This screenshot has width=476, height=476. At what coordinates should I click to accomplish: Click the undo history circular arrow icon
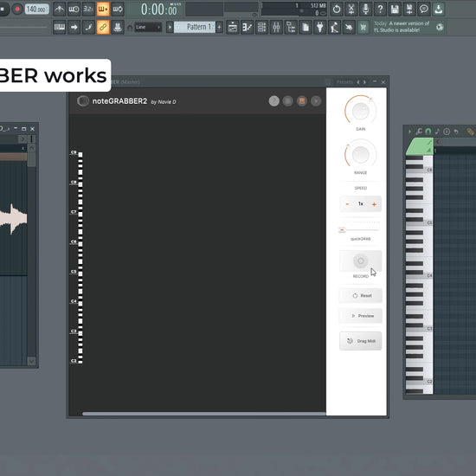[x=337, y=10]
